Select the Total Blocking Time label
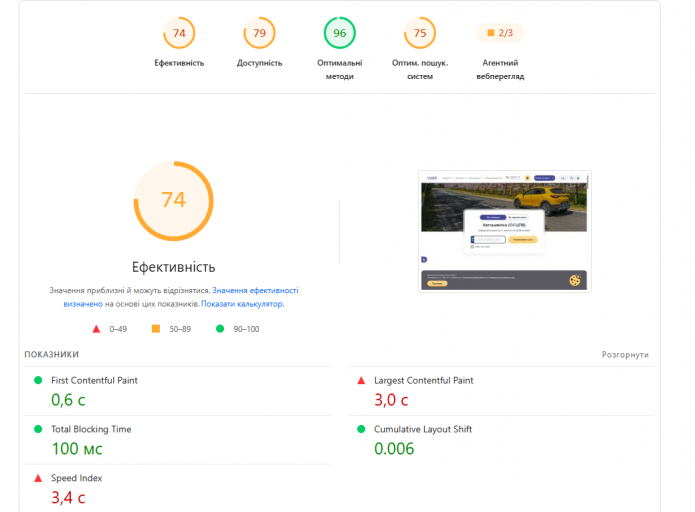 click(x=91, y=429)
